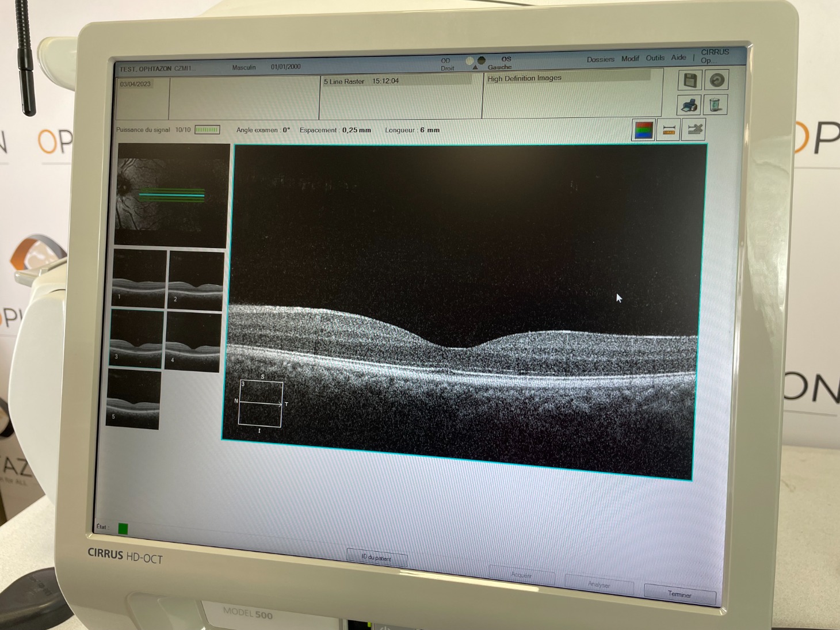Click the Terminer button
The image size is (840, 630).
click(x=679, y=595)
